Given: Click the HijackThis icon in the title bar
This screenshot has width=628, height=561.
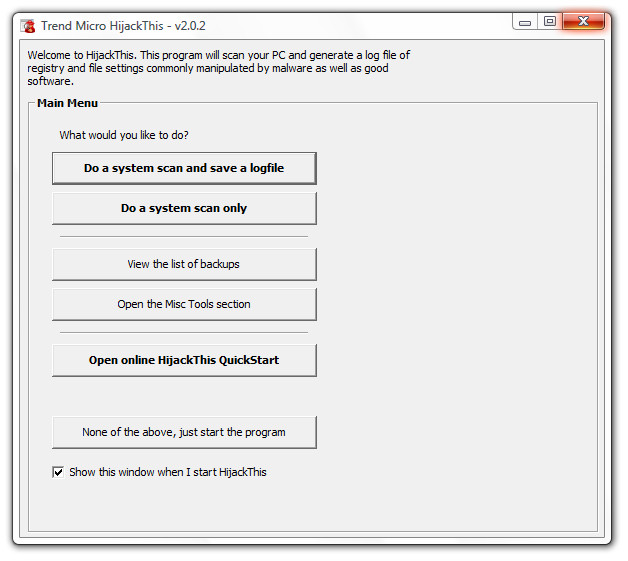Looking at the screenshot, I should click(x=28, y=26).
